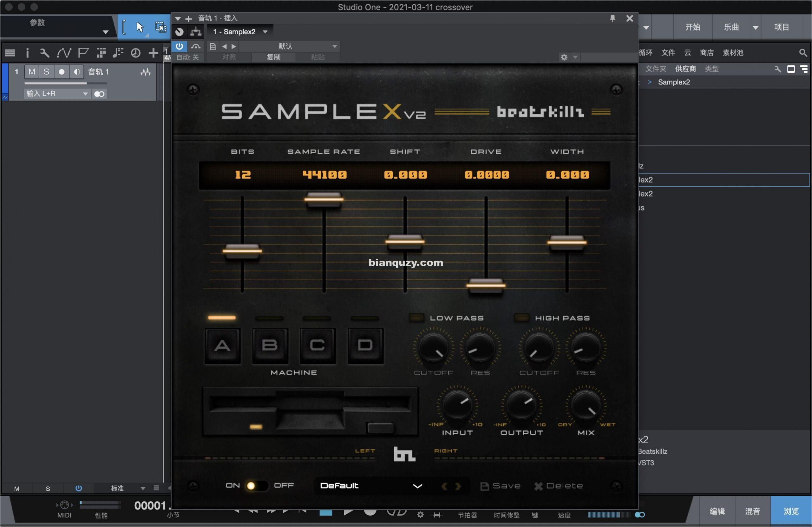Click the BITS slider handle
Viewport: 812px width, 527px height.
242,251
